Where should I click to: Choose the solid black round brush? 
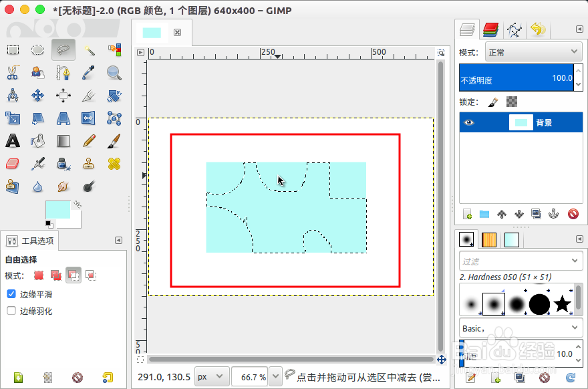539,304
